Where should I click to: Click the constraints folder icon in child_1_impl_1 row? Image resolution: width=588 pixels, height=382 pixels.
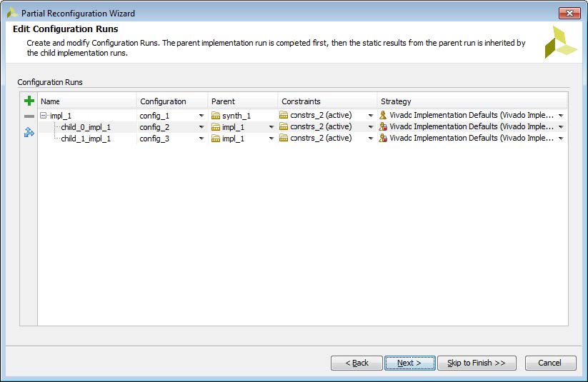point(284,138)
